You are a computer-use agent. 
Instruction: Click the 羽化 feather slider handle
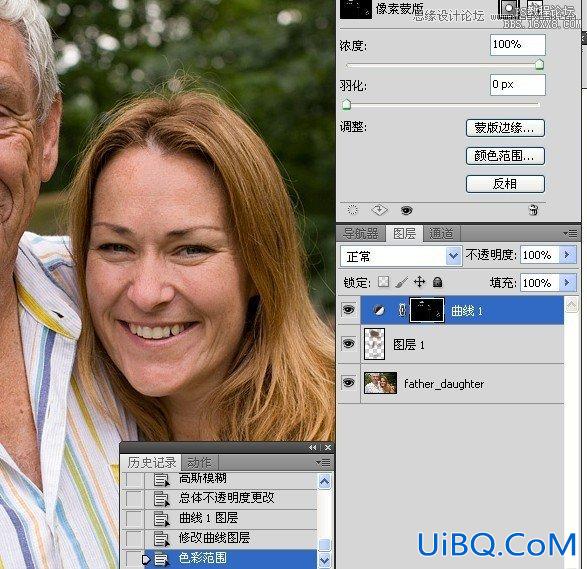click(346, 104)
